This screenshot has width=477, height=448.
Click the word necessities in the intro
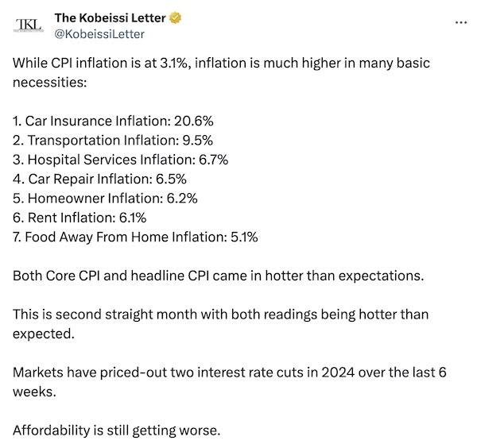click(x=49, y=83)
